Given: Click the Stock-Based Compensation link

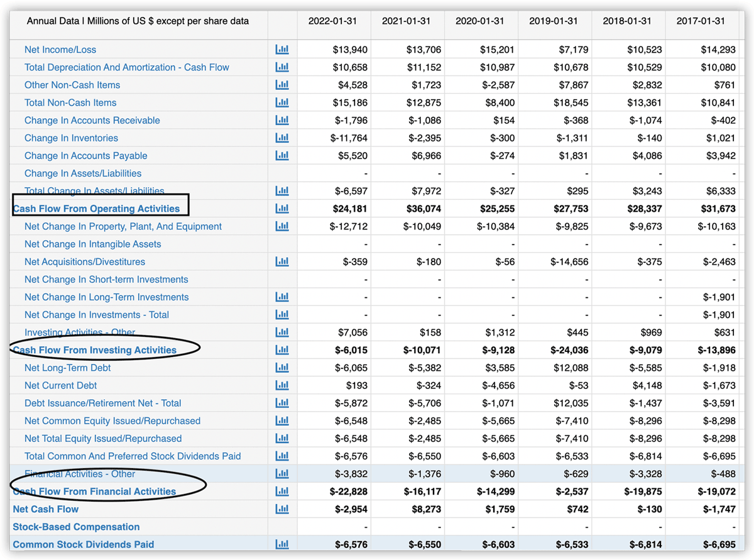Looking at the screenshot, I should tap(76, 527).
